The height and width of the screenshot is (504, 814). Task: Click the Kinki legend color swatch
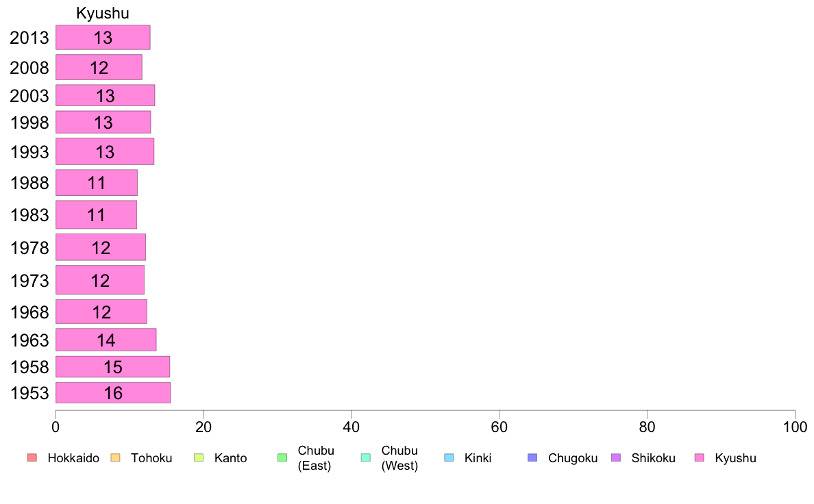(449, 458)
